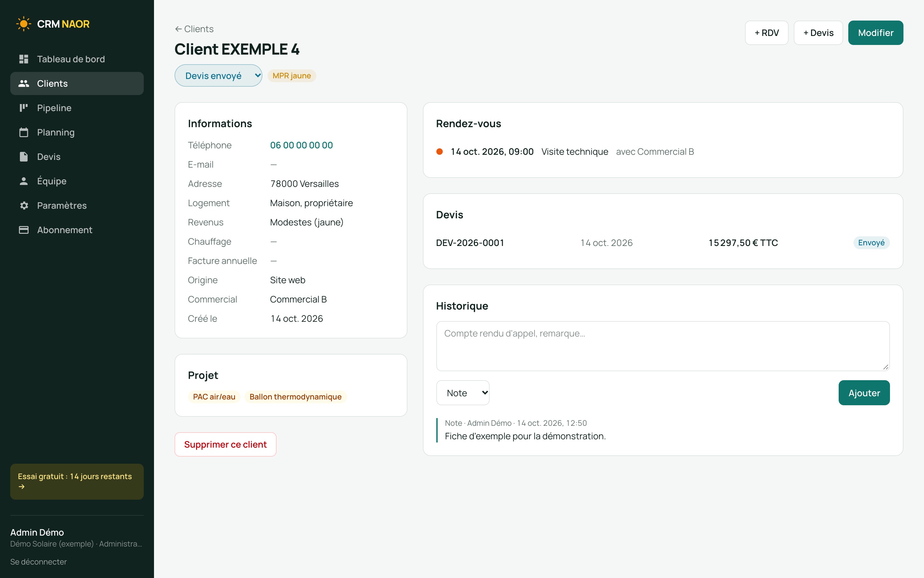The height and width of the screenshot is (578, 924).
Task: Click the Modifier button
Action: 876,33
